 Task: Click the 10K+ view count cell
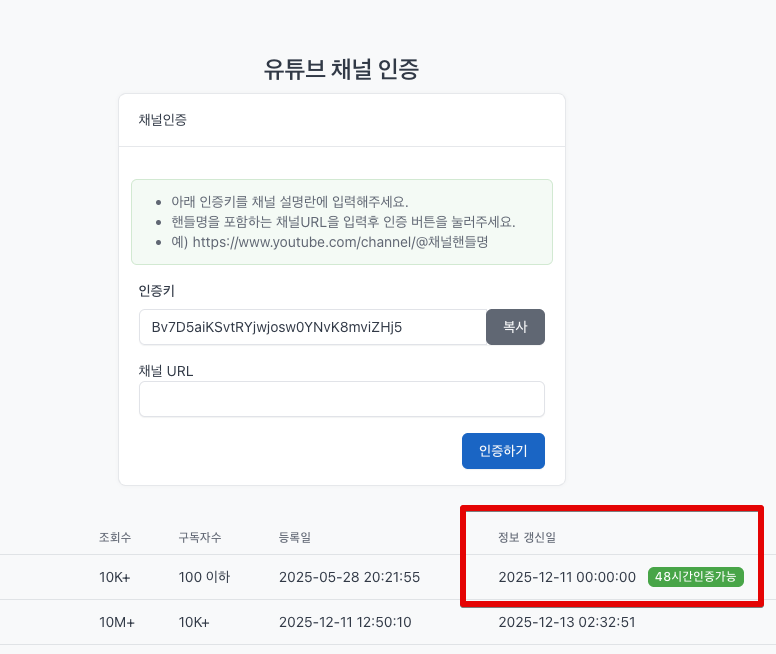(x=117, y=577)
